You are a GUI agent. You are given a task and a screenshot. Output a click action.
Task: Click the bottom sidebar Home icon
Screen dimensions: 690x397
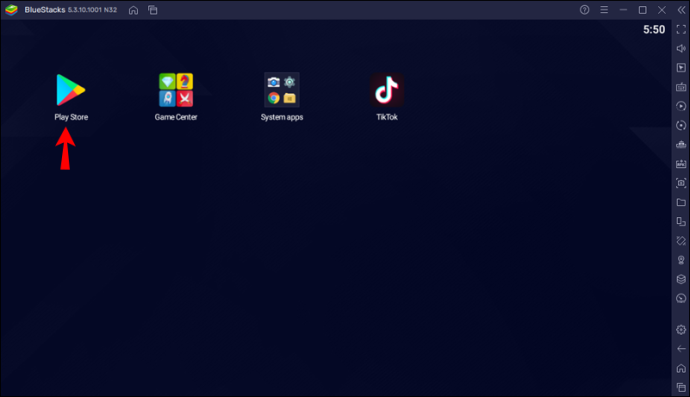[x=681, y=368]
